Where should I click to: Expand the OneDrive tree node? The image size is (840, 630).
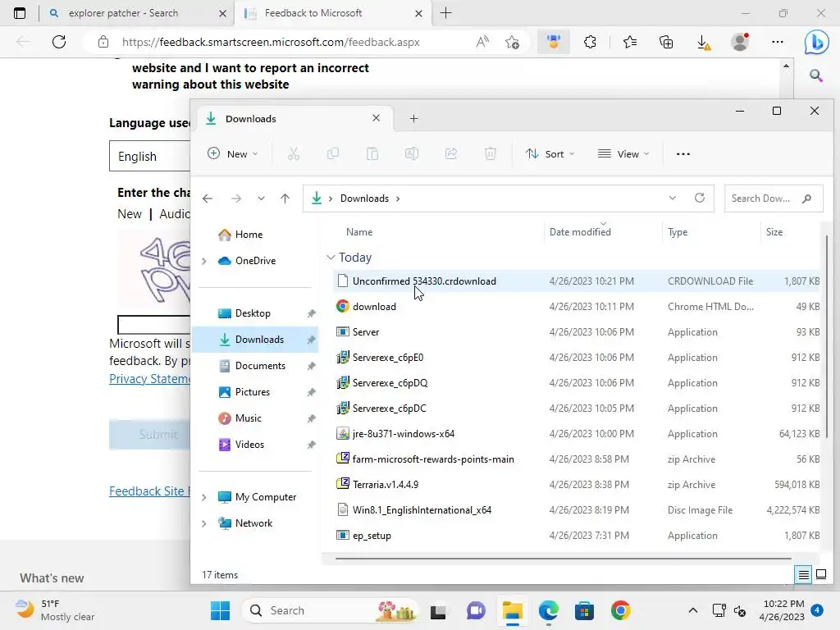click(x=204, y=261)
